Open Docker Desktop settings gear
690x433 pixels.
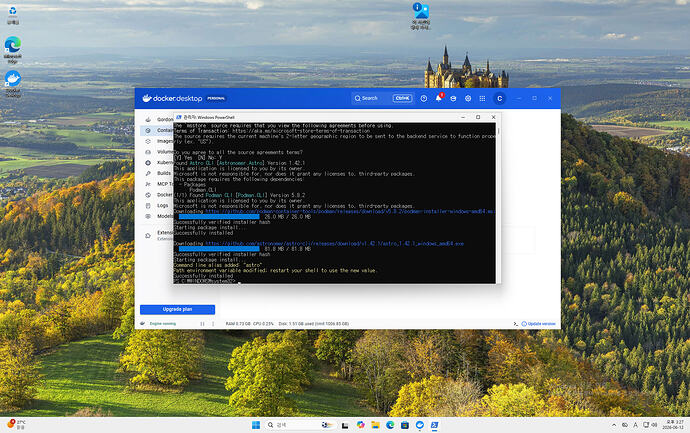click(468, 99)
